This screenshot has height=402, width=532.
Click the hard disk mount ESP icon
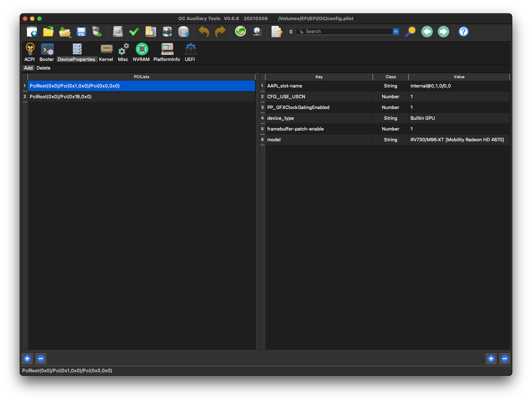click(118, 32)
